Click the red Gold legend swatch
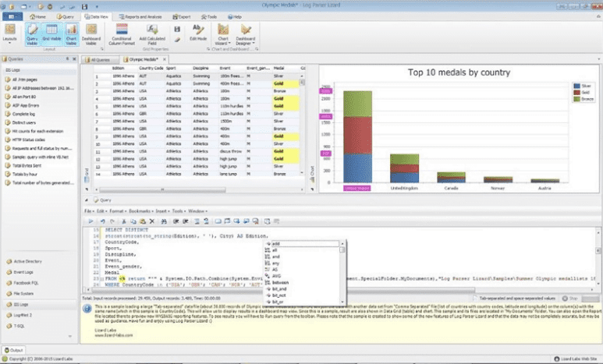Screen dimensions: 603x364 [x=576, y=93]
